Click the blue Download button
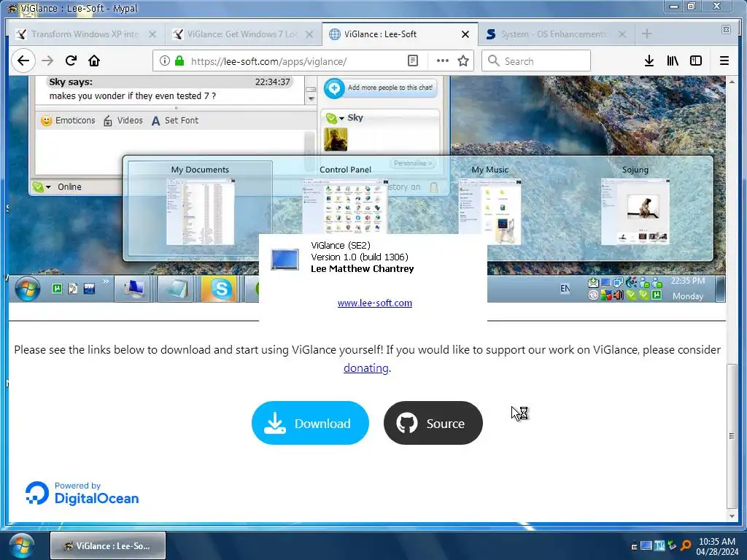The height and width of the screenshot is (560, 747). point(310,423)
